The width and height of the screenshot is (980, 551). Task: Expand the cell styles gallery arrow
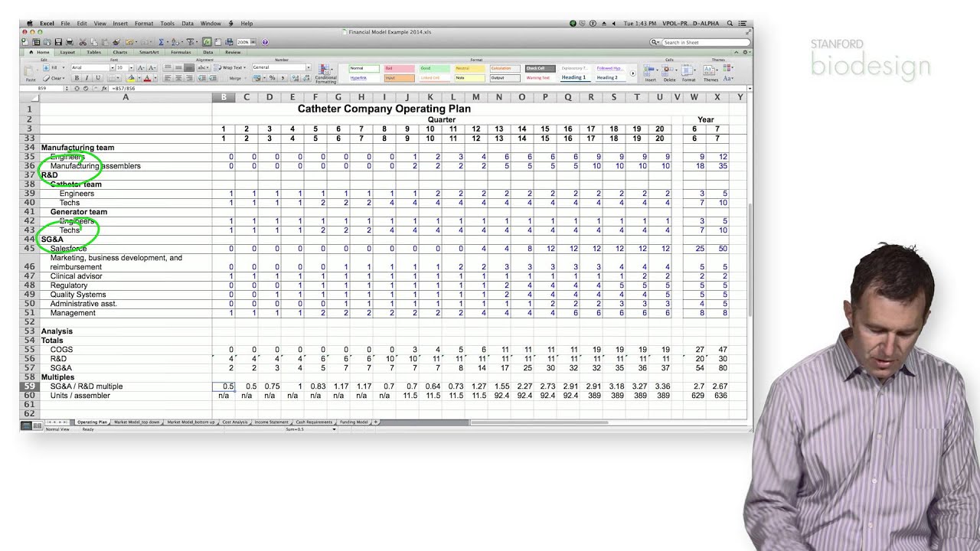point(632,73)
